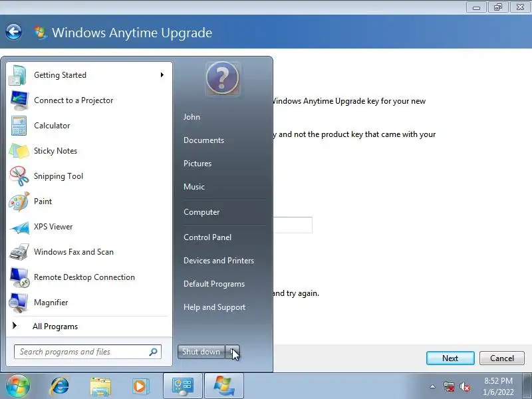Screen dimensions: 532x399
Task: Open Default Programs
Action: [214, 284]
